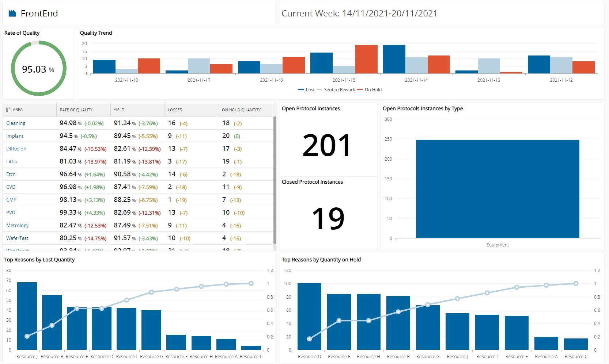Sort by the Rate of Quality column

tap(76, 110)
